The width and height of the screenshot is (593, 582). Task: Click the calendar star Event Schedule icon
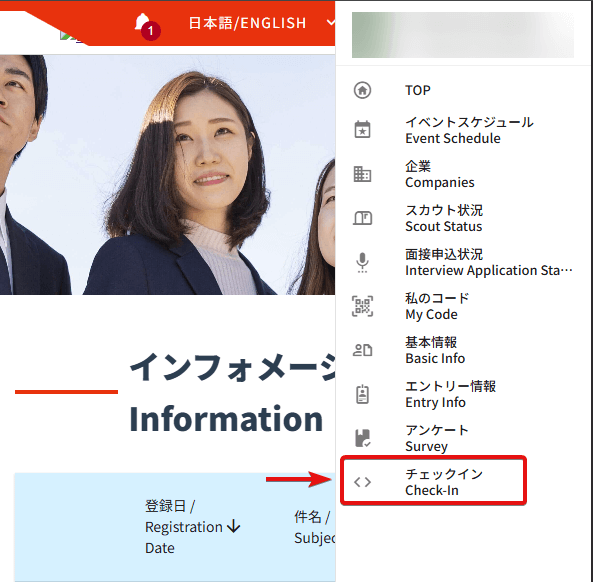click(362, 130)
